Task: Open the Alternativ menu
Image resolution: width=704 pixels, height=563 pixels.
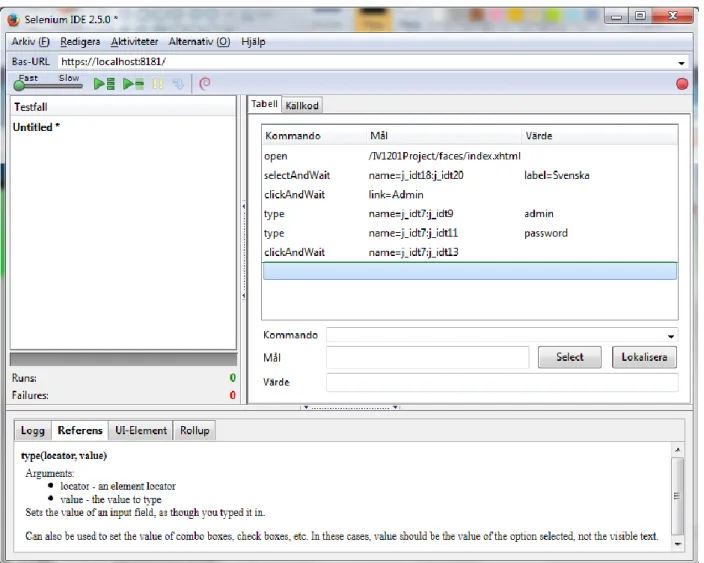Action: click(x=199, y=42)
